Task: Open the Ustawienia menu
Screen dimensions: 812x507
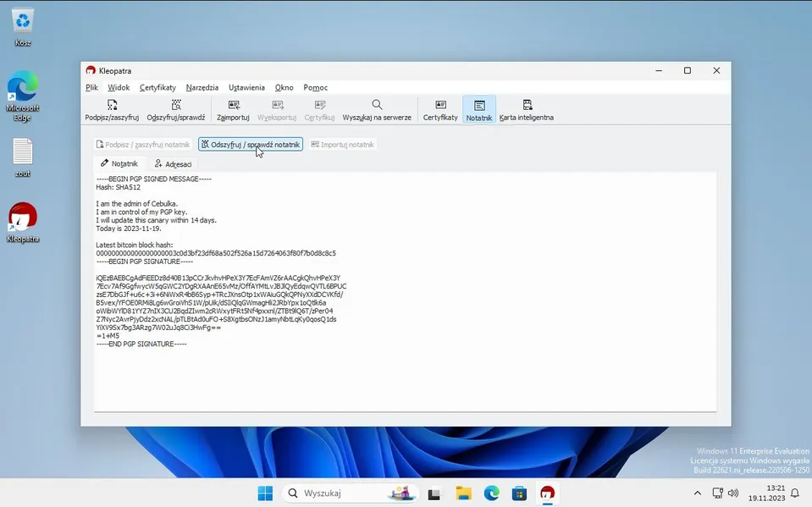Action: click(x=246, y=87)
